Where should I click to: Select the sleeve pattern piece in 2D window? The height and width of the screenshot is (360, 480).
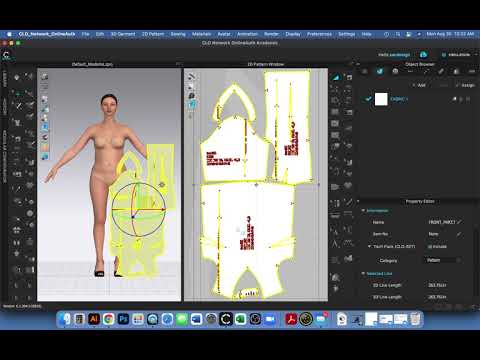click(x=287, y=127)
